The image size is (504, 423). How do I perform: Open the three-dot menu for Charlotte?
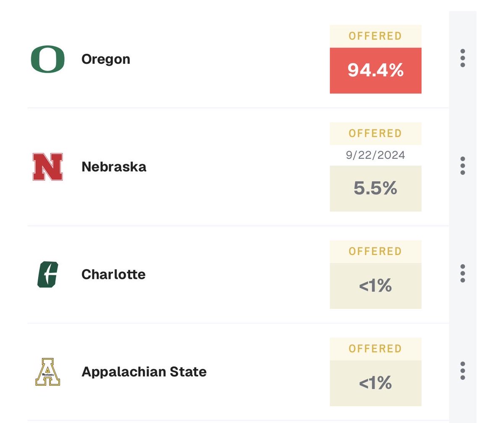click(462, 273)
